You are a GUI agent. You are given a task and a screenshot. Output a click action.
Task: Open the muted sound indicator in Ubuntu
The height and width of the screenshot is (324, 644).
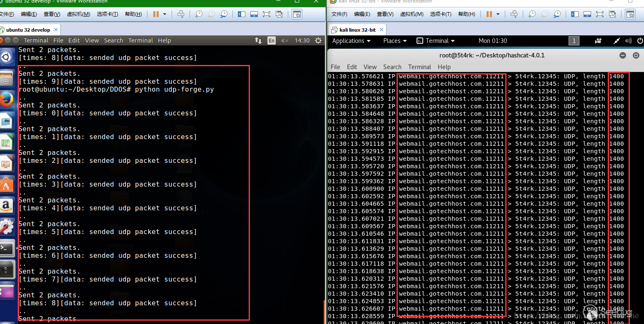(x=285, y=40)
